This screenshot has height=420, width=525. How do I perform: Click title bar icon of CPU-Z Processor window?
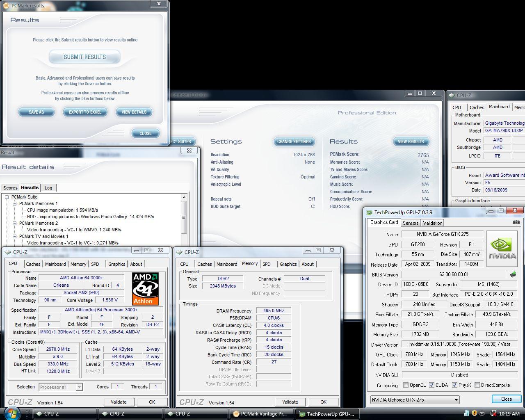pos(8,252)
